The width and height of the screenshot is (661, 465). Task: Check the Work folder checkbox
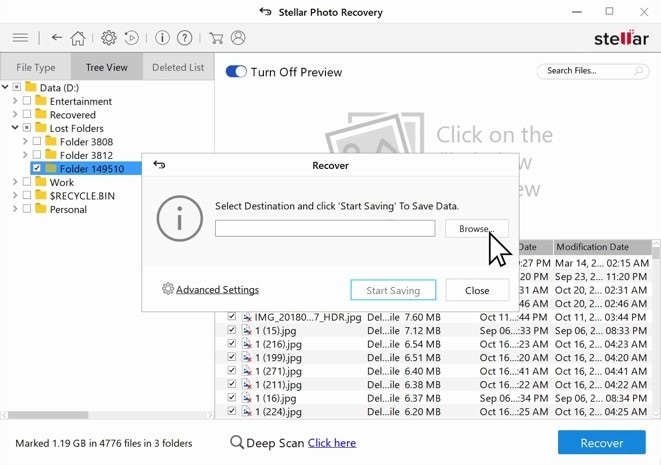(27, 182)
